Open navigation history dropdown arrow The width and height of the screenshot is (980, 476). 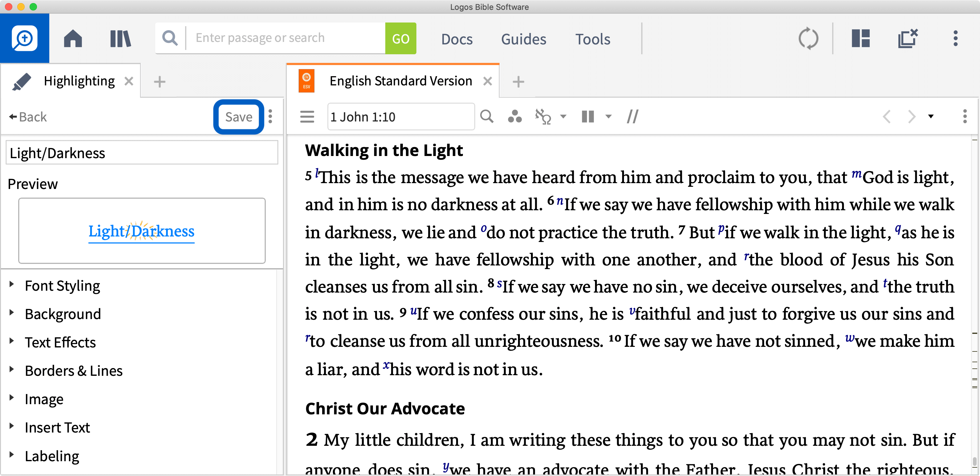(x=931, y=117)
